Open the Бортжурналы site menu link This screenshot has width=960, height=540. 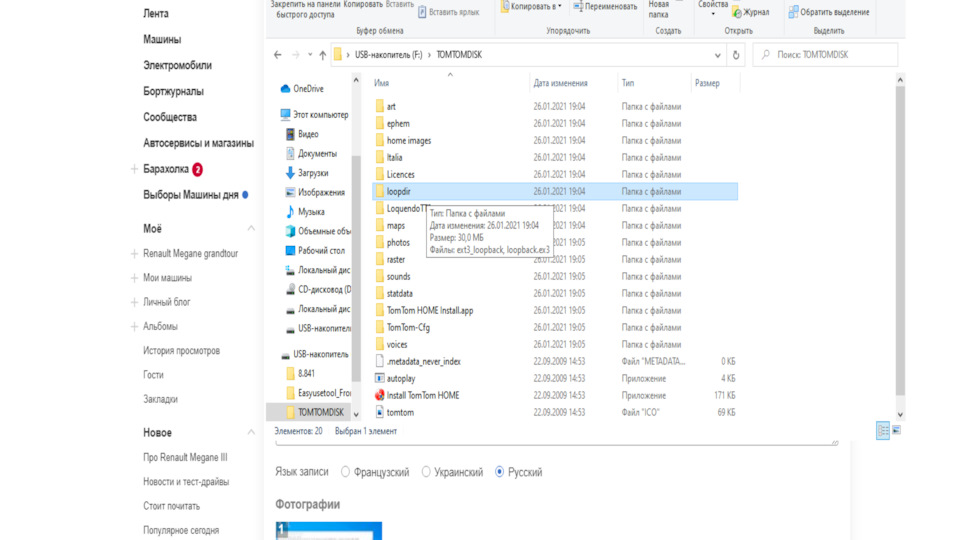[x=173, y=91]
